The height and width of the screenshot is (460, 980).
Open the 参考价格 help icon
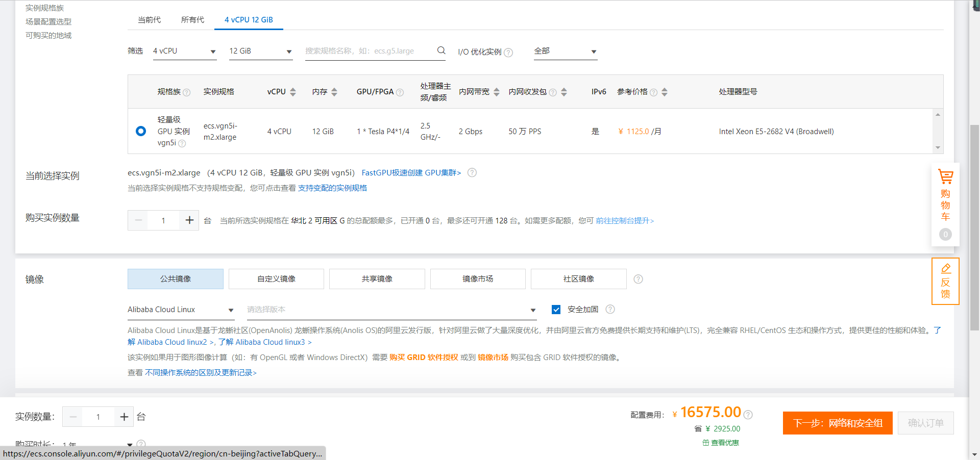tap(653, 92)
